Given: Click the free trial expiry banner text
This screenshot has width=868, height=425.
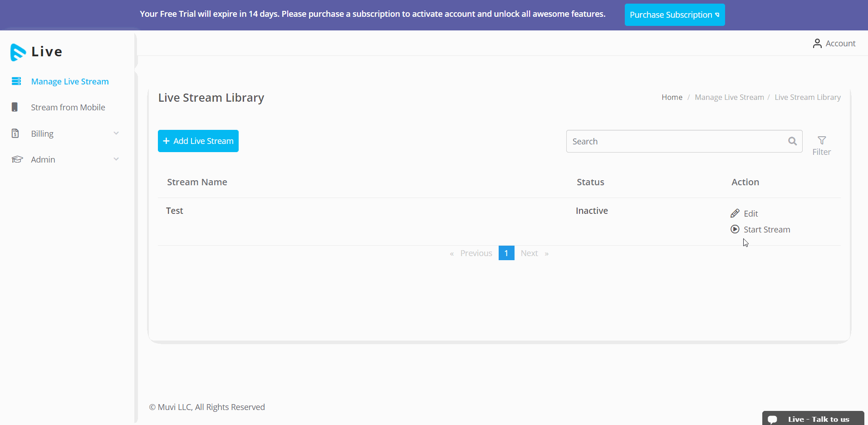Looking at the screenshot, I should (x=373, y=14).
